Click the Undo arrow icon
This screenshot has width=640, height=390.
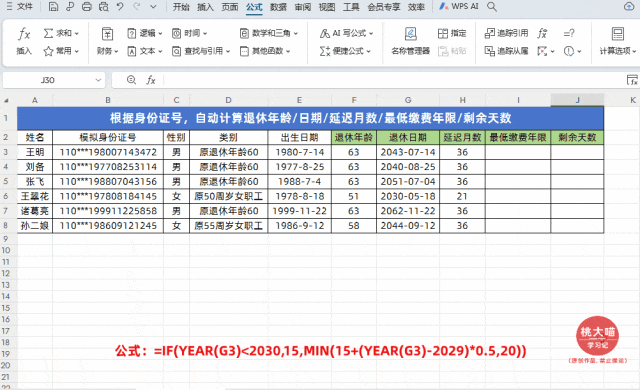coord(120,7)
